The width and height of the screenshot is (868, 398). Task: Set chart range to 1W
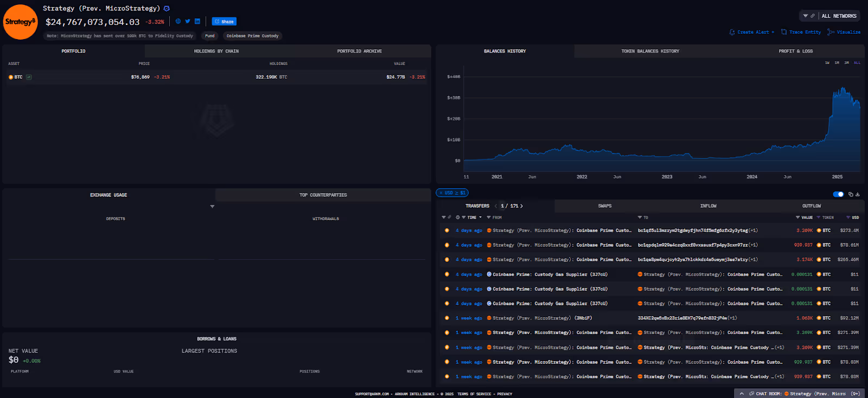point(827,63)
